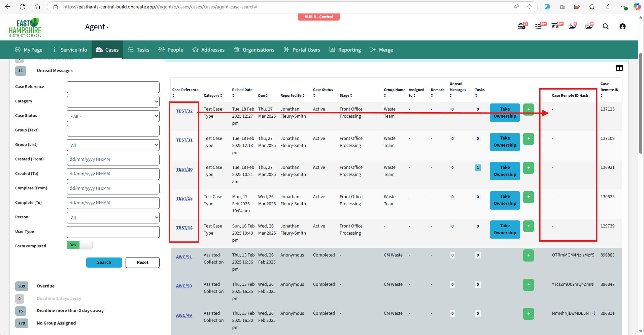Click the browser refresh icon
Viewport: 644px width, 335px height.
coord(23,7)
